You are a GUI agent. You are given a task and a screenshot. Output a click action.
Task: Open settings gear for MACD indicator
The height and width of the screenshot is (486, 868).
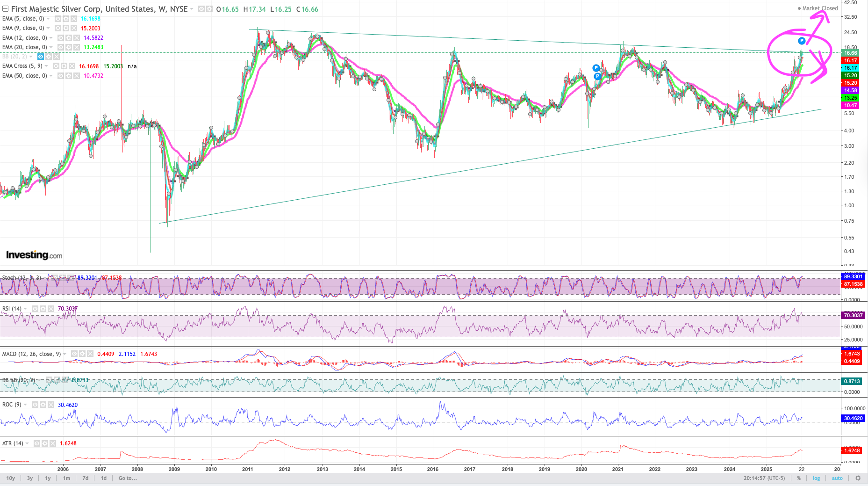coord(82,354)
